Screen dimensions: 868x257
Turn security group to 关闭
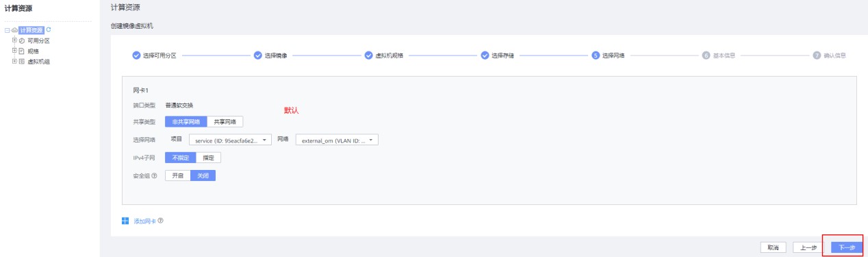tap(203, 175)
